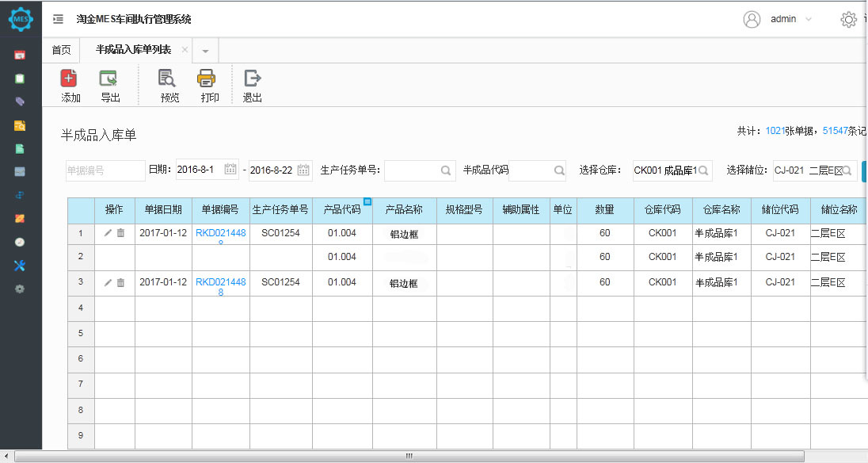Switch to the 首页 tab
The image size is (868, 463).
click(61, 50)
